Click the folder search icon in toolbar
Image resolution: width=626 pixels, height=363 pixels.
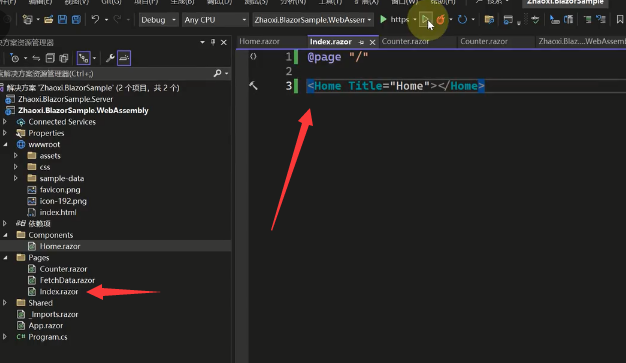coord(489,19)
